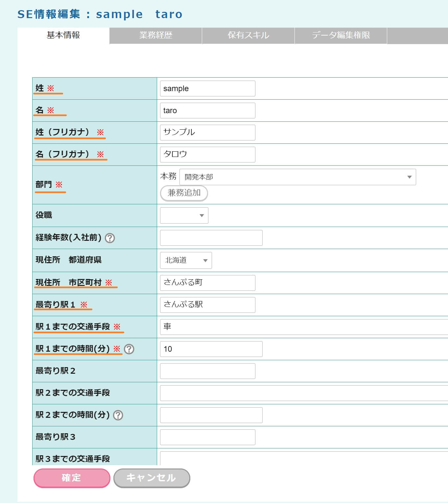Open the 本務 department dropdown

[297, 177]
